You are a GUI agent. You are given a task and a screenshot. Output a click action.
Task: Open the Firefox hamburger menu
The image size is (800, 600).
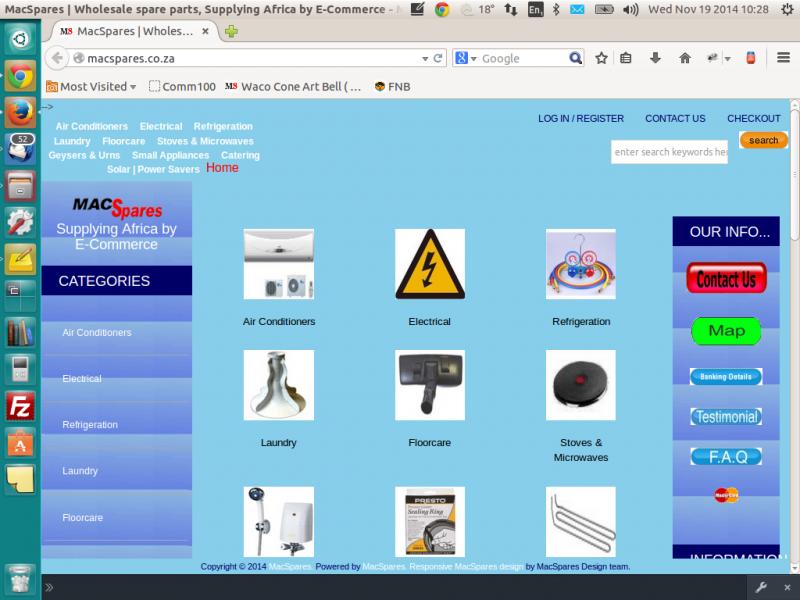click(x=784, y=58)
